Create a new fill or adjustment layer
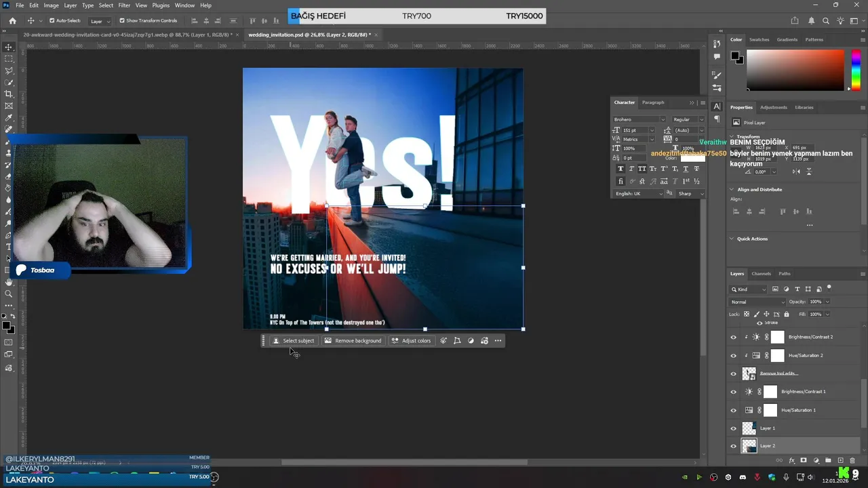 (x=816, y=460)
